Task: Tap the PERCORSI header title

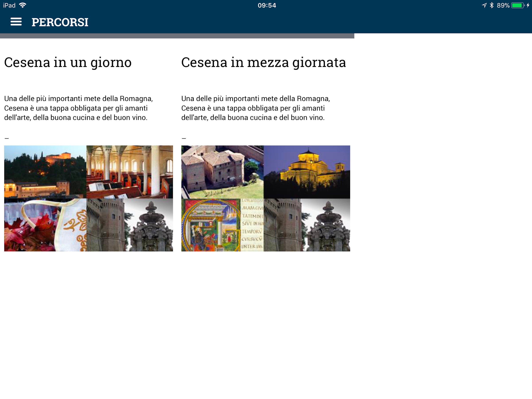Action: click(60, 22)
